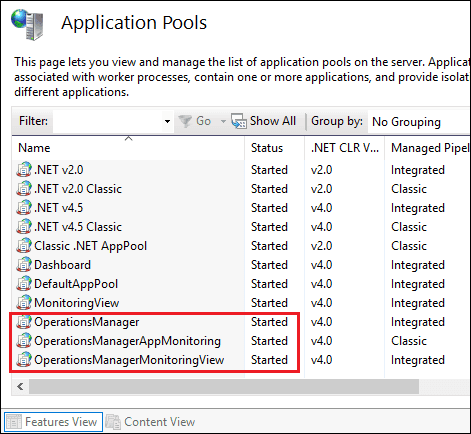
Task: Click inside the Filter text field
Action: pos(107,121)
